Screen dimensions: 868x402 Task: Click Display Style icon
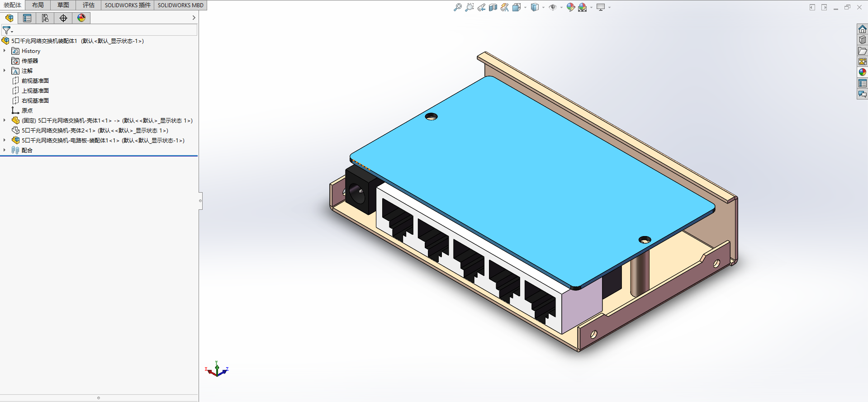point(535,7)
